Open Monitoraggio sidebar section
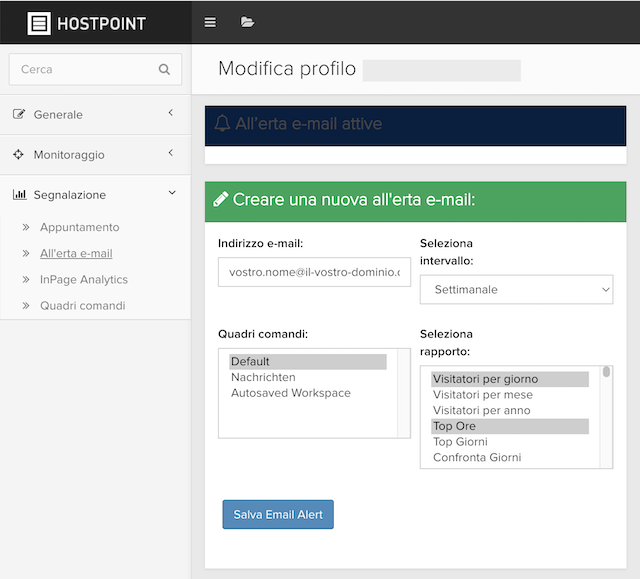 click(x=96, y=155)
